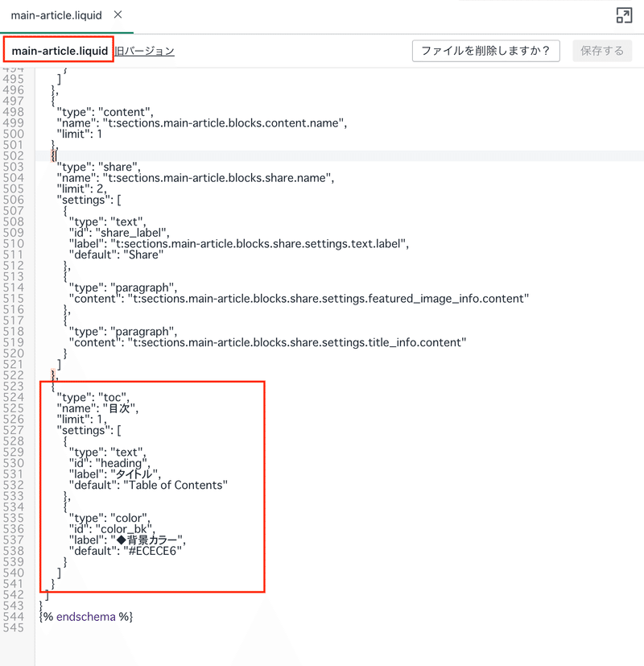Click the "id": "color_bk" line
The height and width of the screenshot is (666, 644).
(112, 529)
